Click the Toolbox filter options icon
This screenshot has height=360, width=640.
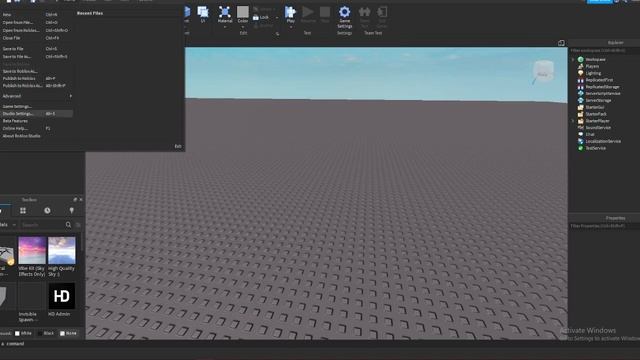coord(78,225)
